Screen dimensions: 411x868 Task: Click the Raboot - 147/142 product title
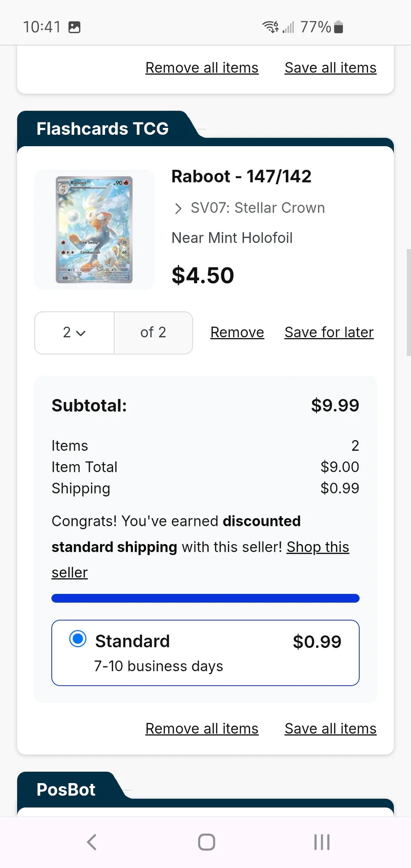tap(241, 176)
